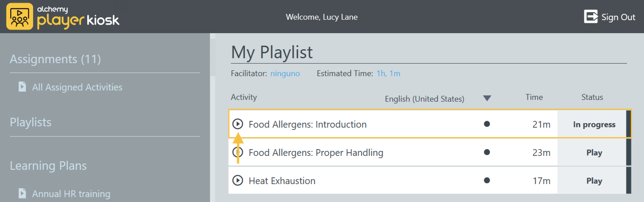644x202 pixels.
Task: Click the Alchemy Player Kiosk logo icon
Action: (x=19, y=17)
